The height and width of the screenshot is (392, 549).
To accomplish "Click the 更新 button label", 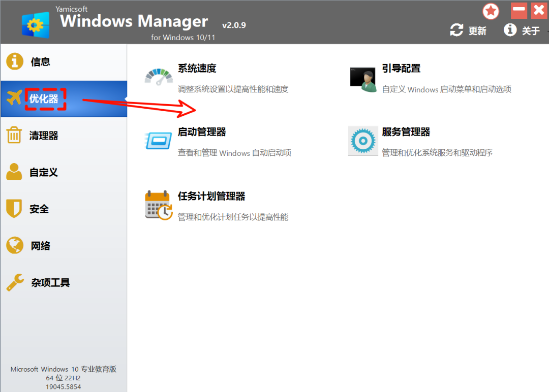I will tap(477, 31).
